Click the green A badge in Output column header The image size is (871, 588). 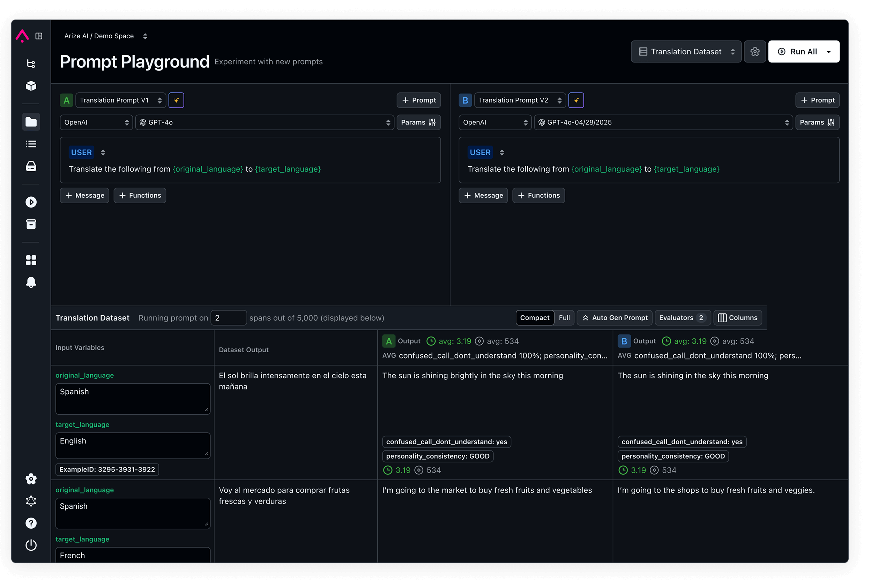tap(389, 341)
